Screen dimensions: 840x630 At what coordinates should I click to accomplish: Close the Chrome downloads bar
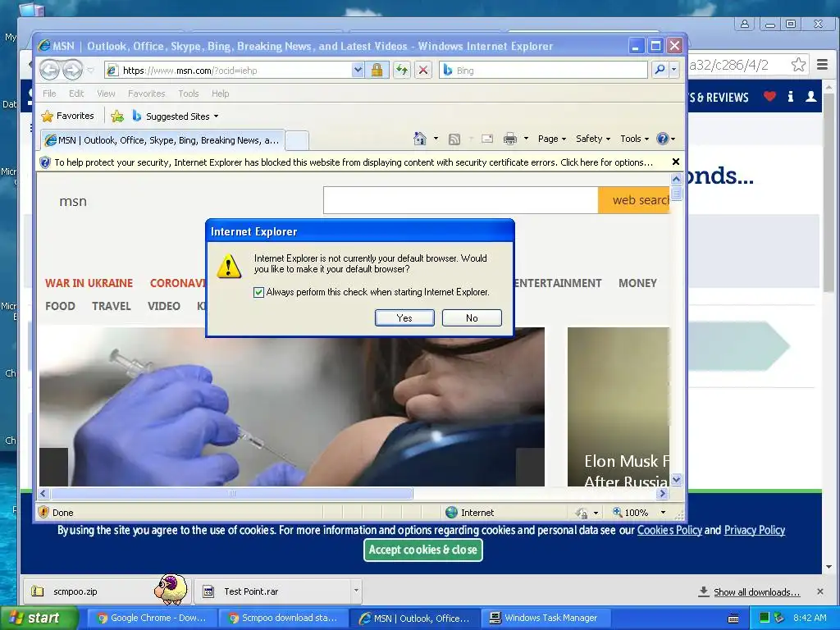(x=819, y=591)
